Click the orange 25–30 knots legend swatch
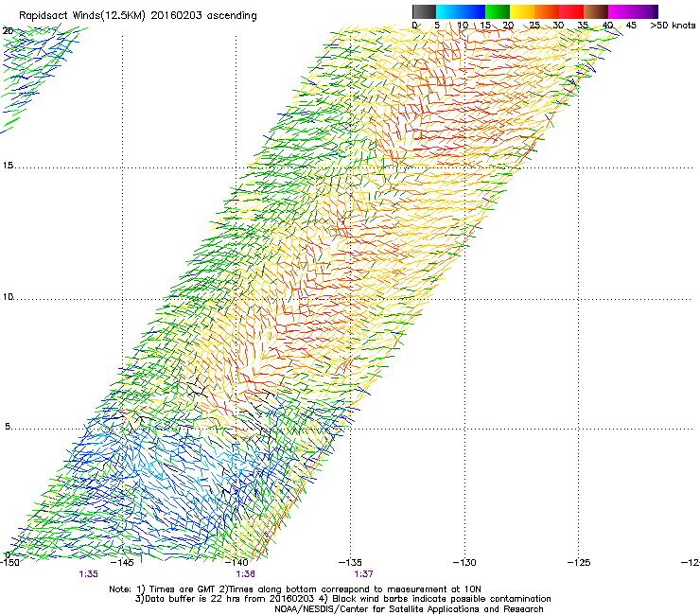 [547, 11]
